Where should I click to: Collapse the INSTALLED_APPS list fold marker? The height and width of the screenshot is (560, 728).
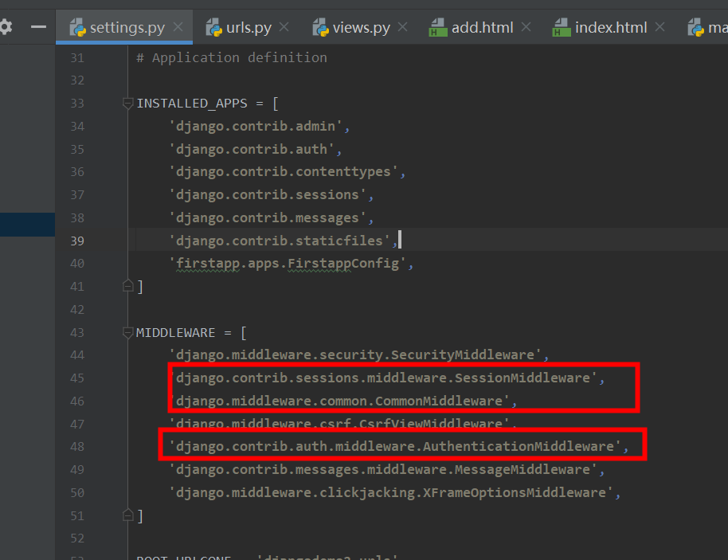pos(128,103)
